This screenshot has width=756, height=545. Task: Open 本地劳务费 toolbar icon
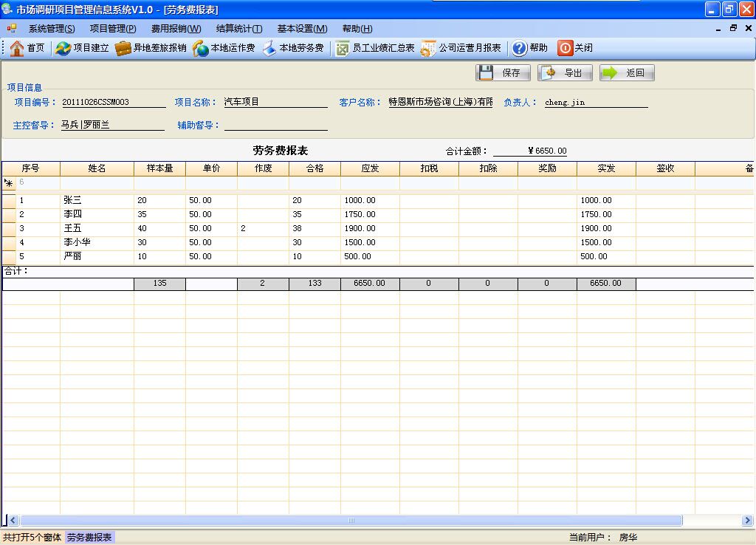[269, 48]
